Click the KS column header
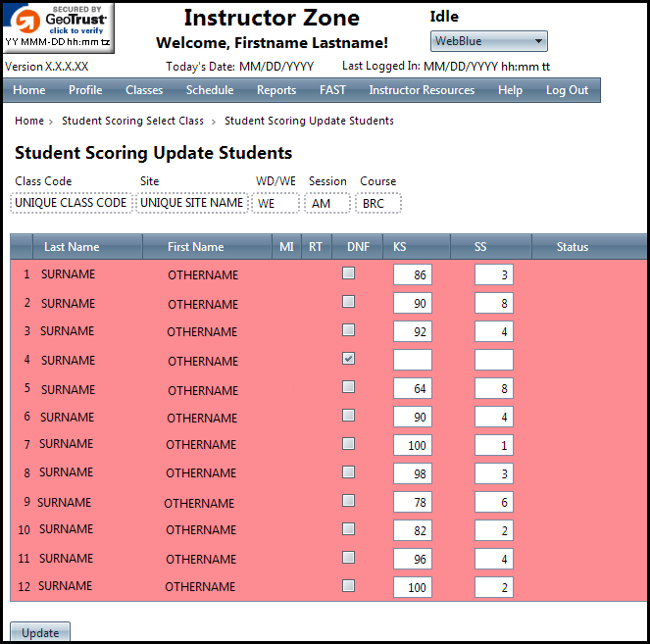 pyautogui.click(x=417, y=247)
